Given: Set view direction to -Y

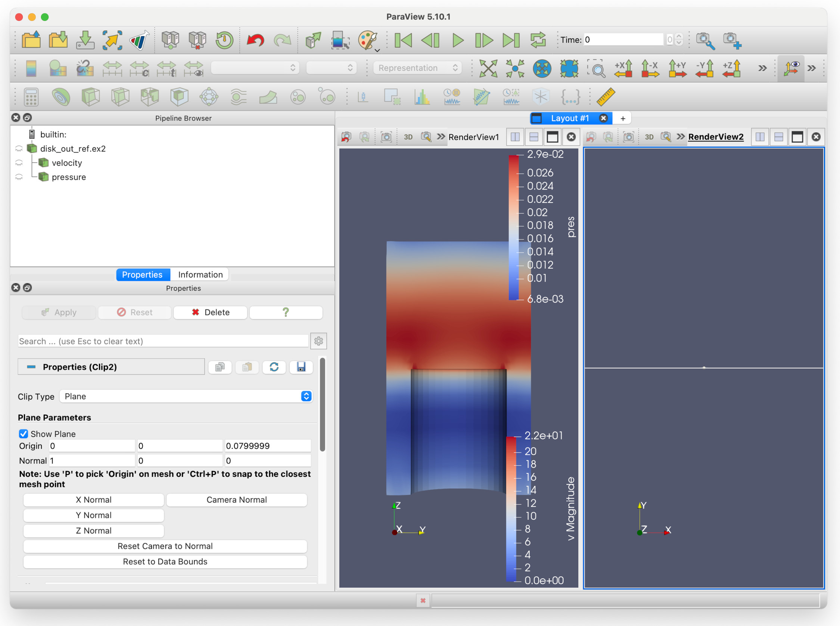Looking at the screenshot, I should tap(704, 69).
